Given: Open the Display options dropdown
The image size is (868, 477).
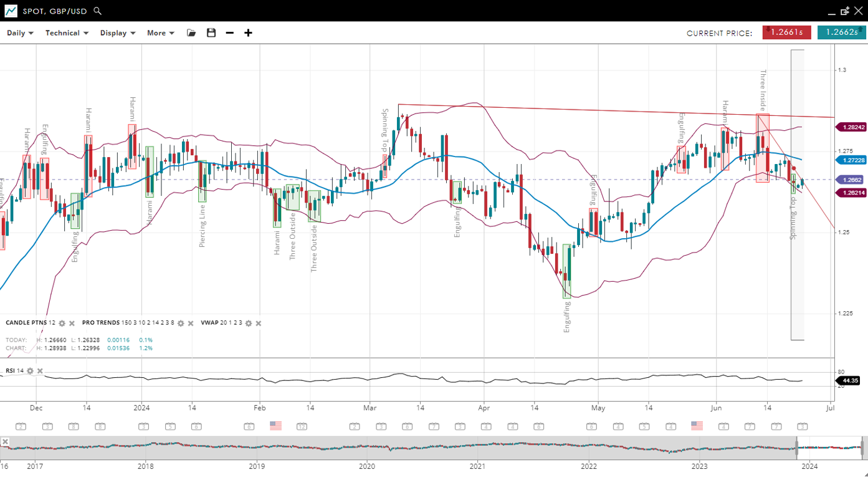Looking at the screenshot, I should pyautogui.click(x=118, y=33).
